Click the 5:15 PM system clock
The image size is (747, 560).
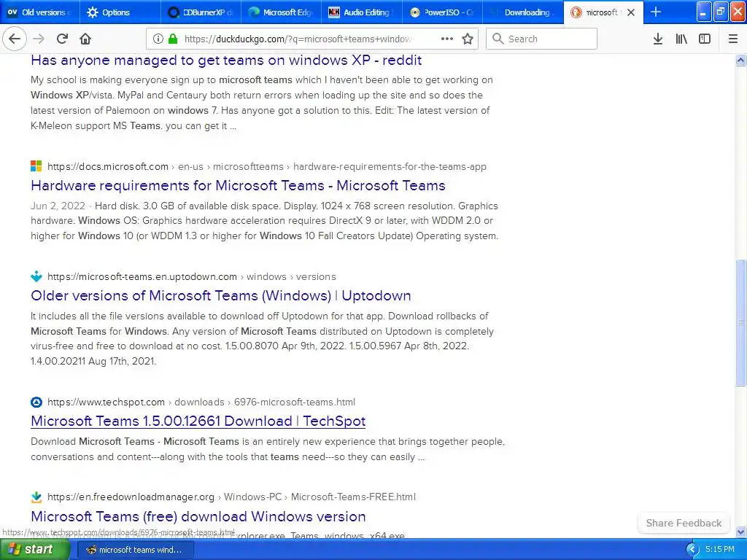pyautogui.click(x=720, y=549)
